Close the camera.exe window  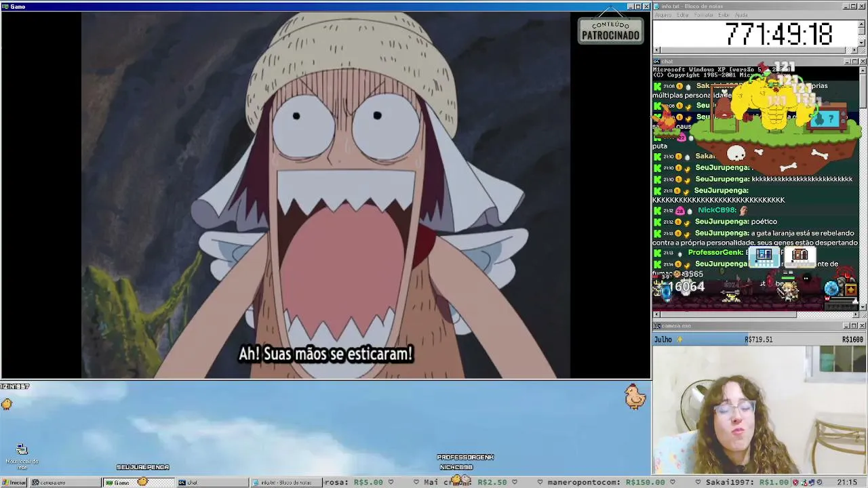[x=862, y=326]
